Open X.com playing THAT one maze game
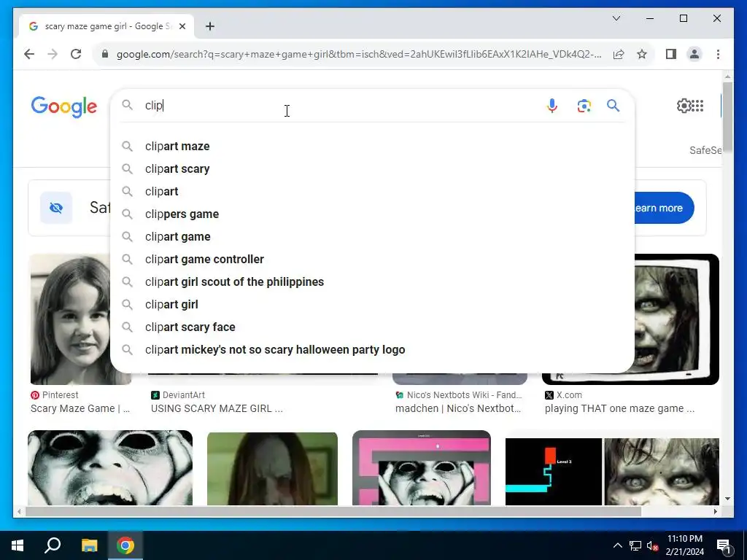Screen dimensions: 747x560 point(619,408)
